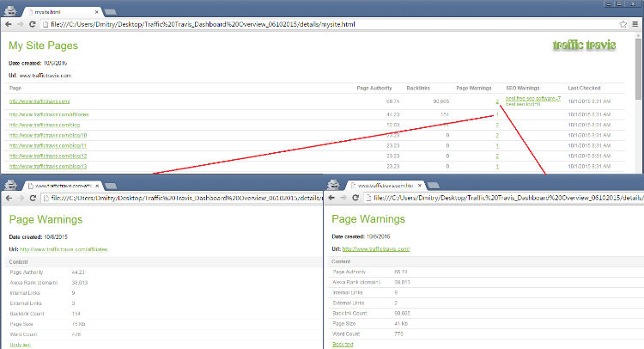This screenshot has width=644, height=349.
Task: Click the SEO Warnings column header
Action: pyautogui.click(x=523, y=88)
